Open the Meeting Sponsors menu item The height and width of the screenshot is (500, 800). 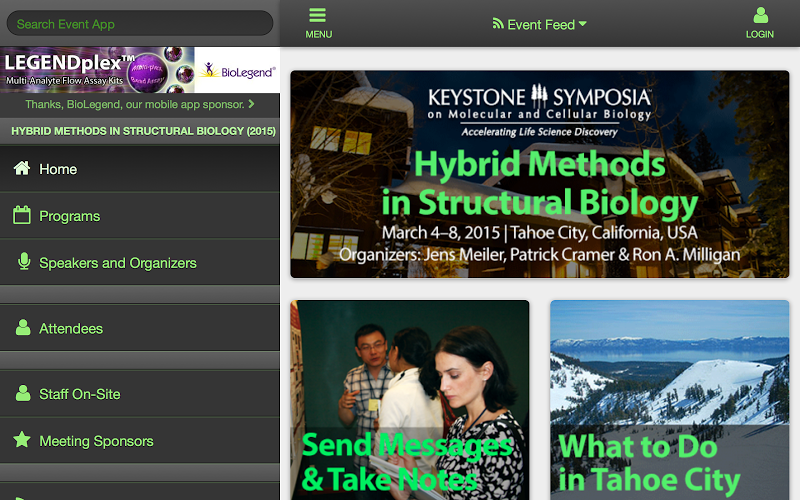coord(140,441)
